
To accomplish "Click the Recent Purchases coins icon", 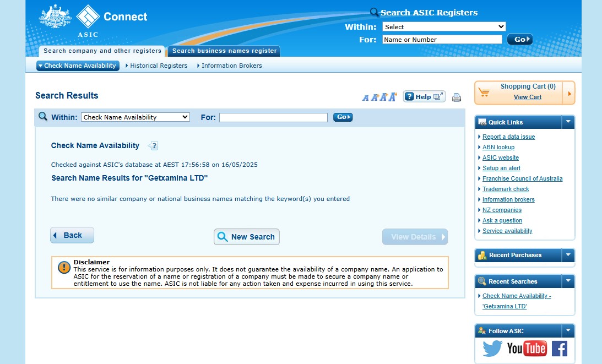I will (482, 255).
